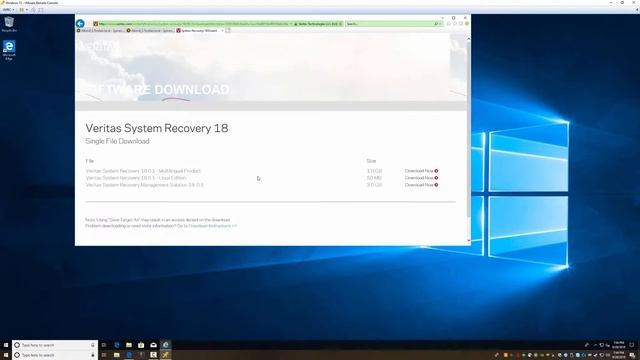The height and width of the screenshot is (360, 640).
Task: Open Mail in the upper VM taskbar
Action: [x=153, y=345]
